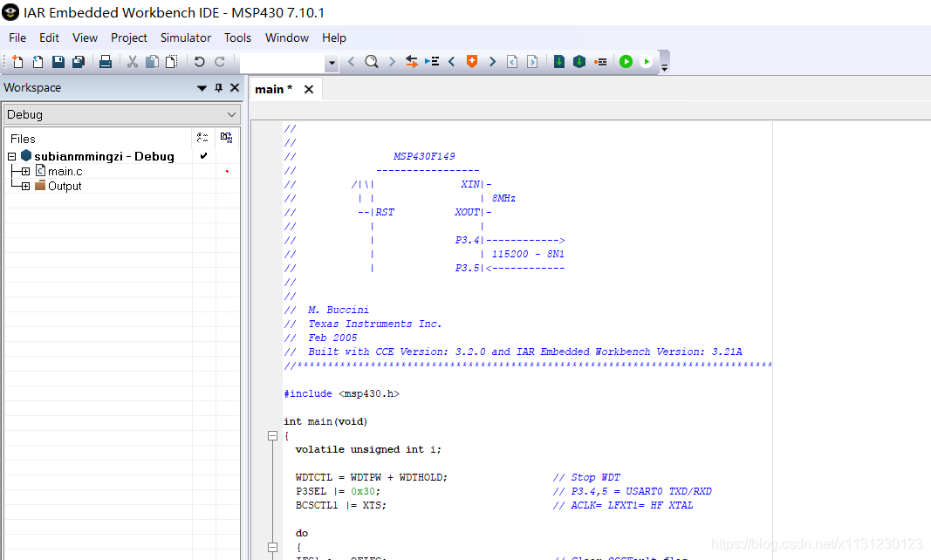Click the Save All toolbar icon

coord(78,62)
